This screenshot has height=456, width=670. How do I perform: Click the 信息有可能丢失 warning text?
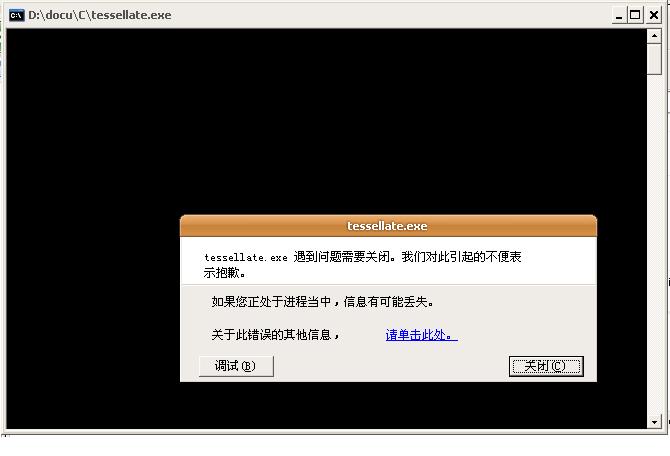click(386, 302)
